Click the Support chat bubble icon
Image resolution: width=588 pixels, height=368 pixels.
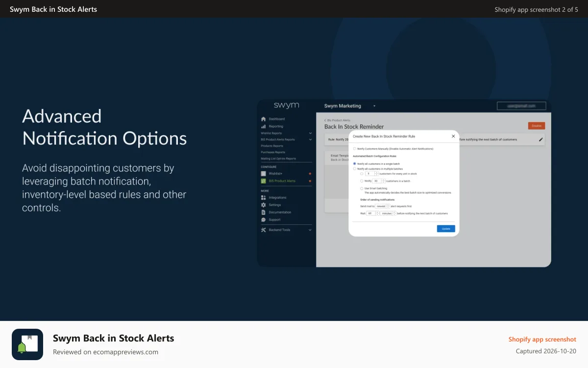263,220
